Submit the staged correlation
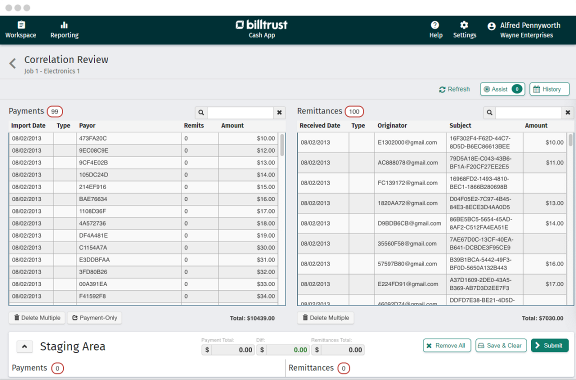 coord(550,345)
